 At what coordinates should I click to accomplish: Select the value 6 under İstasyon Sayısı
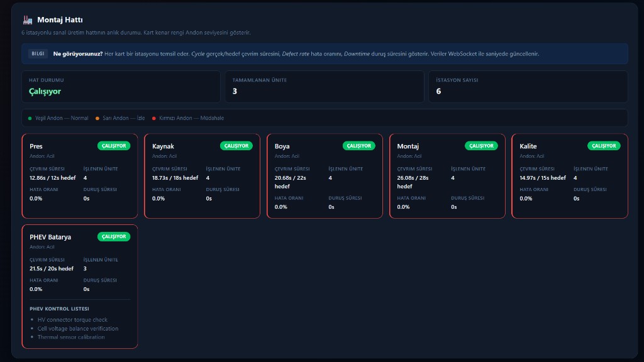(x=438, y=91)
